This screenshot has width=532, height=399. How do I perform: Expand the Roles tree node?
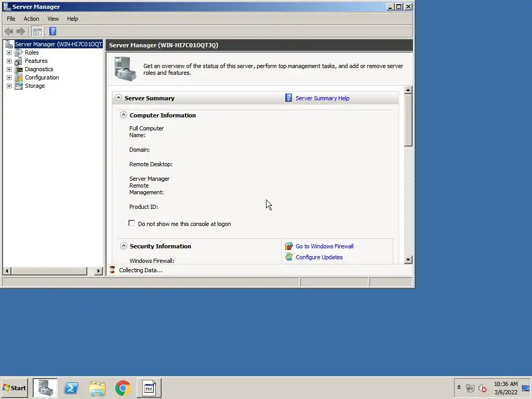[x=9, y=52]
